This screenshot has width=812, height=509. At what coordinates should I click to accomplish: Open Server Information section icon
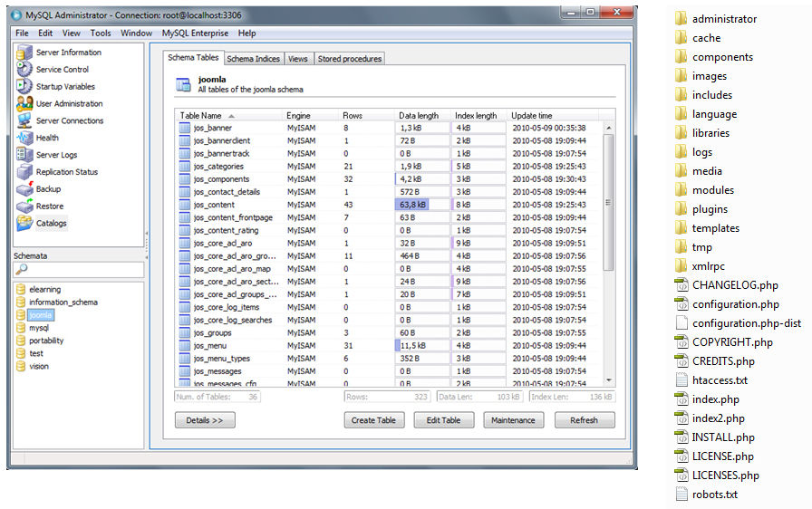pyautogui.click(x=24, y=53)
